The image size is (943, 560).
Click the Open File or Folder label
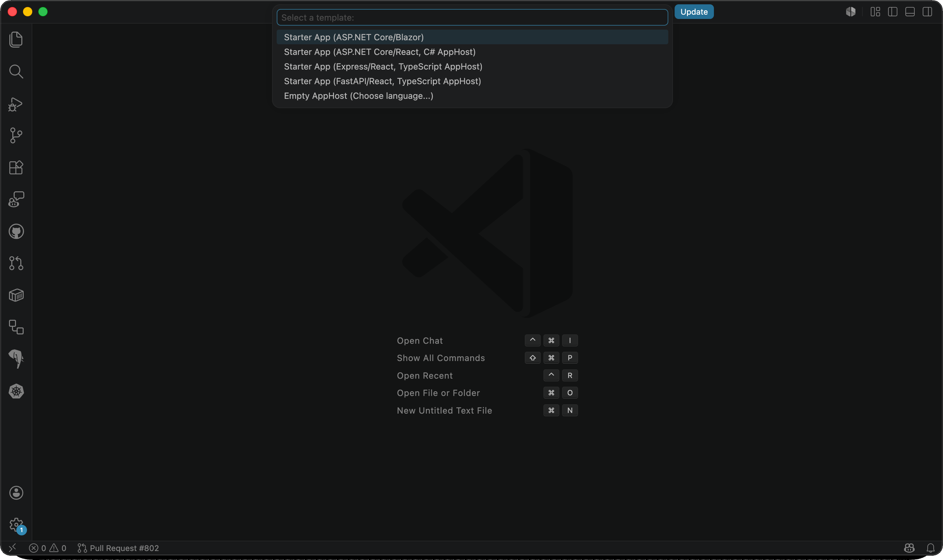tap(438, 393)
